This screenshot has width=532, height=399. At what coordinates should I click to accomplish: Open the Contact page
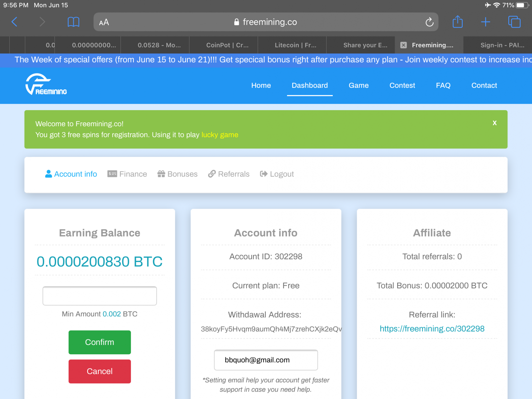(484, 85)
